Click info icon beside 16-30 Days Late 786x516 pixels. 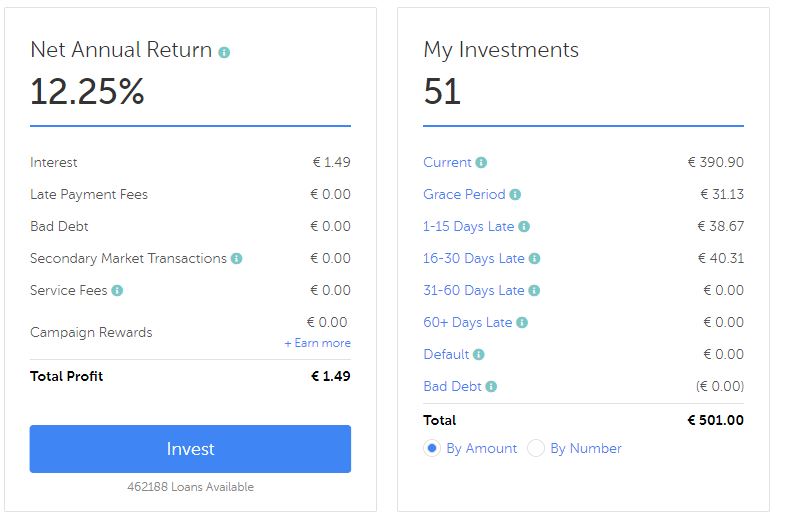pos(534,259)
